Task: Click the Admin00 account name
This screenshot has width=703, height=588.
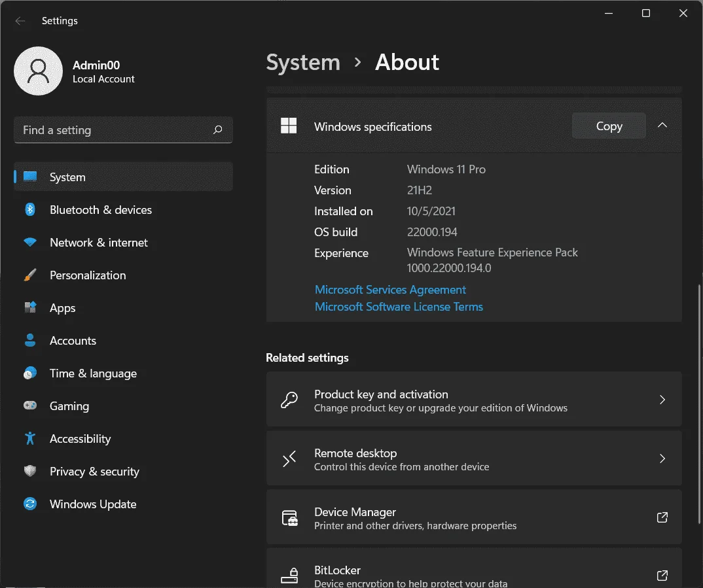Action: 96,65
